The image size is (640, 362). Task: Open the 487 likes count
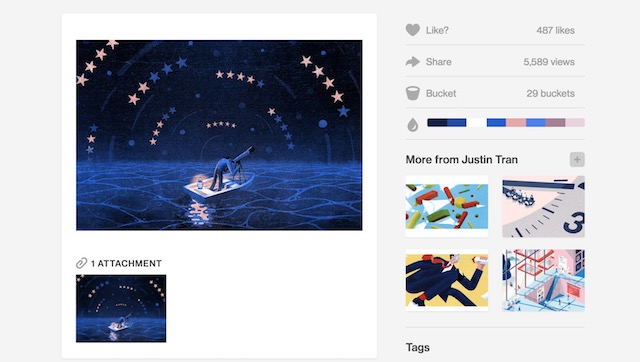[x=556, y=30]
